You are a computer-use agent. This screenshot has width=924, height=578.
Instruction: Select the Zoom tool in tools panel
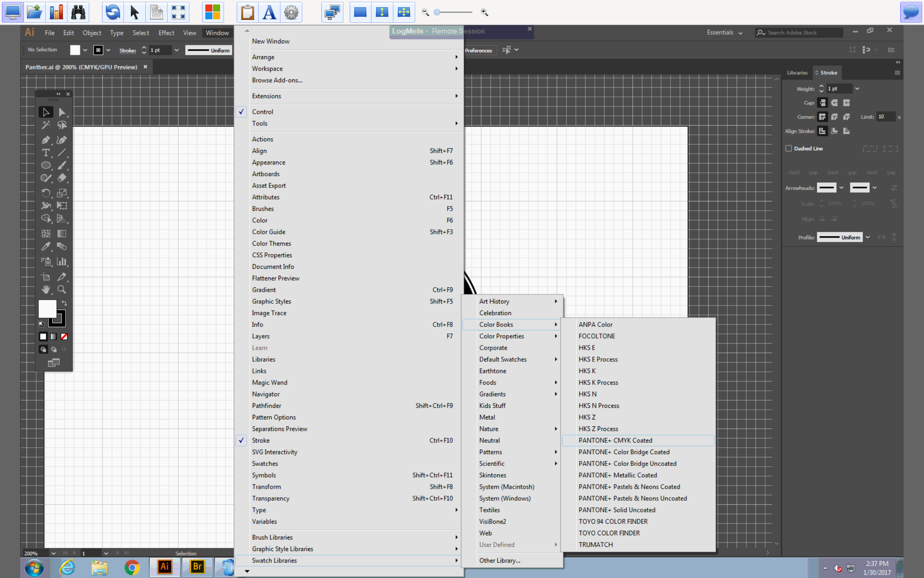coord(62,289)
